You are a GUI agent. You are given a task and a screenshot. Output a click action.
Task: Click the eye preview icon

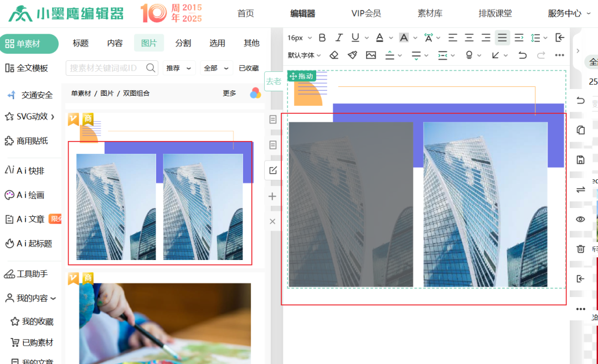(580, 219)
